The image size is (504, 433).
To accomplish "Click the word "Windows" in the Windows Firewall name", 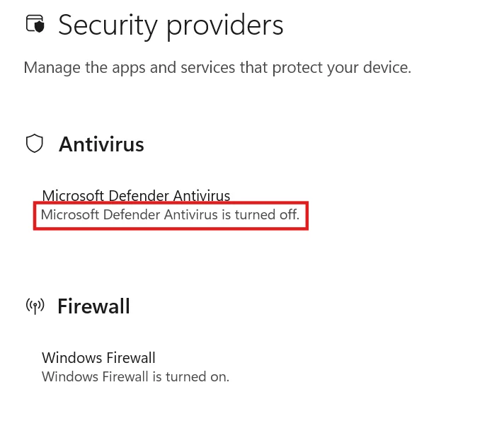I will [72, 358].
